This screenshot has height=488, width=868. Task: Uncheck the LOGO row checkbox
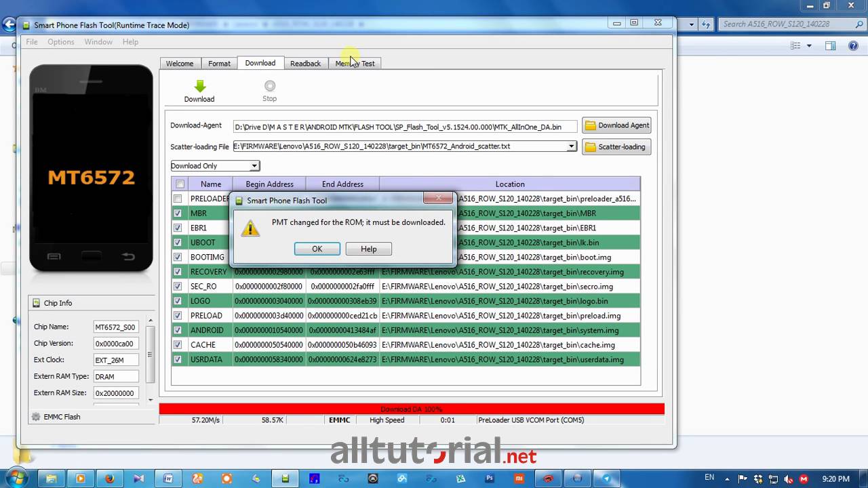178,301
